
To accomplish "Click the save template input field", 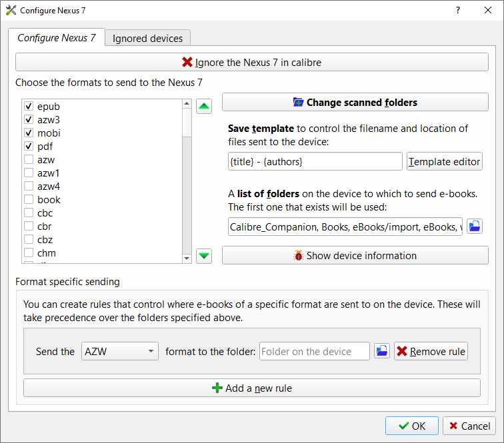I will point(315,161).
